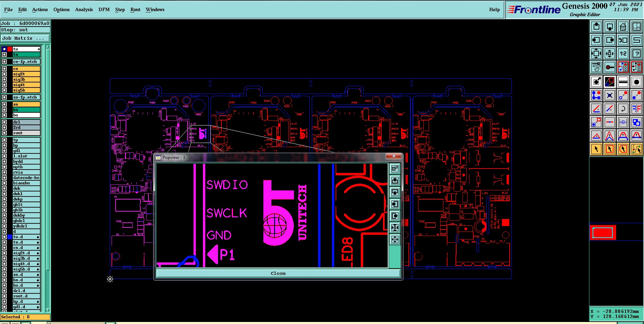Select the sig4t.d layer name
644x324 pixels.
pyautogui.click(x=27, y=264)
